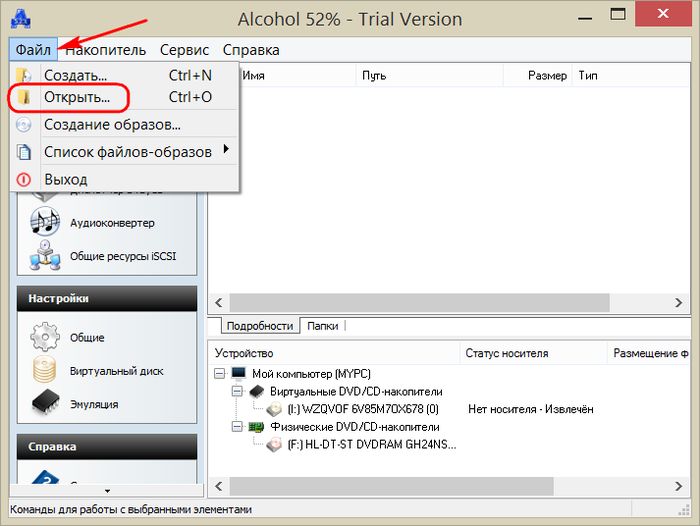Collapse the My Computer (MYPC) tree node
This screenshot has width=700, height=526.
coord(221,374)
